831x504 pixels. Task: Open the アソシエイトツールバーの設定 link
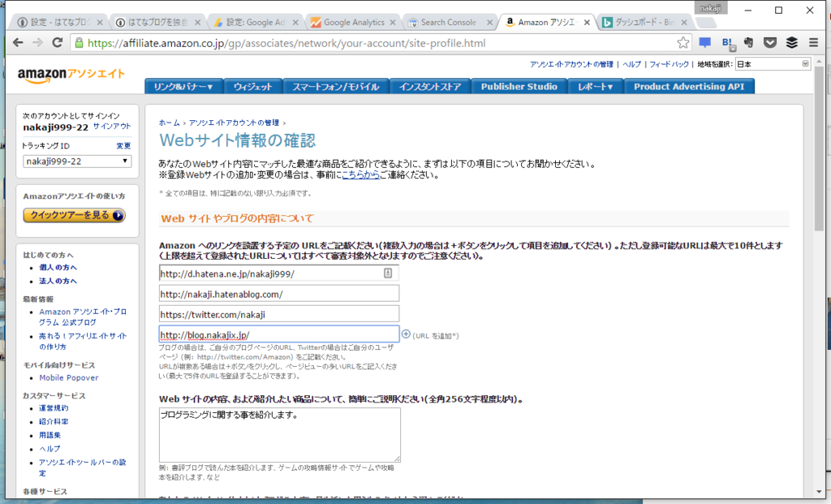82,467
